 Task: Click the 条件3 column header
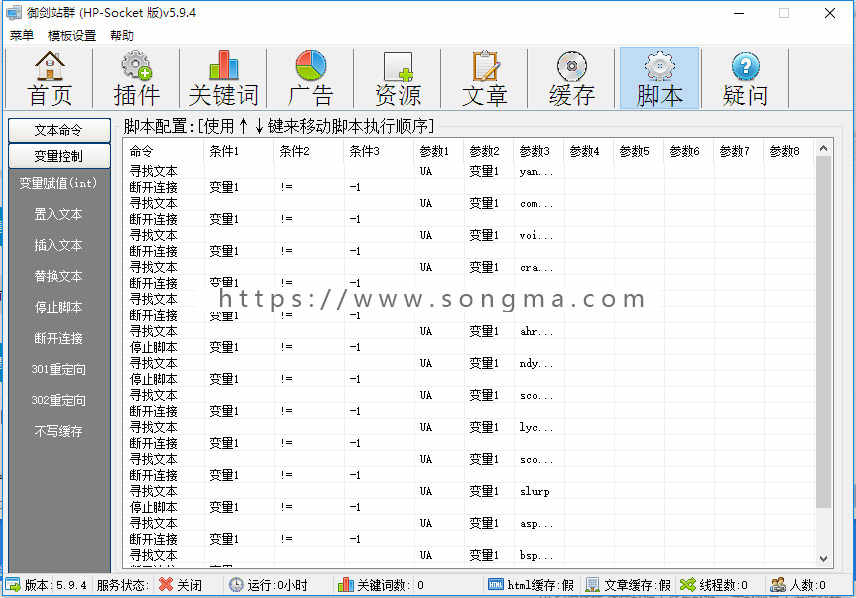point(378,151)
